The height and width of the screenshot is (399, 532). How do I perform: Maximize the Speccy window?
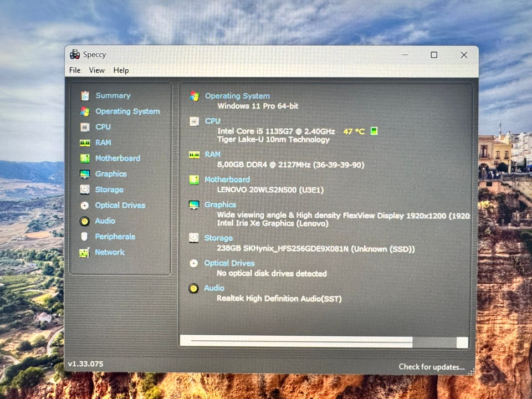pos(434,55)
